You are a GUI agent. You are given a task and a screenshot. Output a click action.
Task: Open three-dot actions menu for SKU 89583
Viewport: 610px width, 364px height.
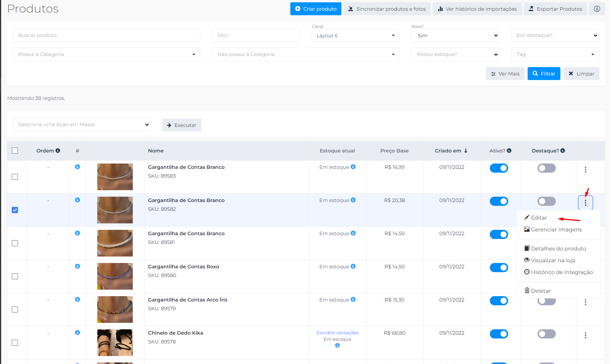585,170
